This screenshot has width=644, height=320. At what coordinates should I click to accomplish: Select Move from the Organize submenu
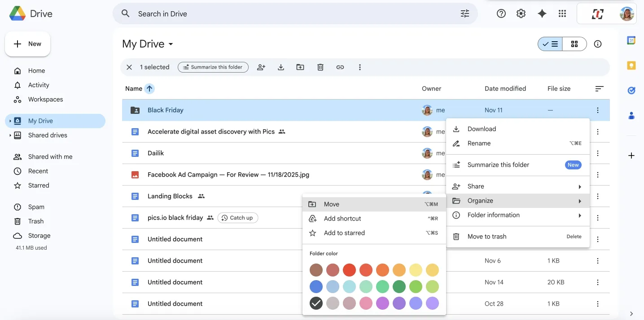pyautogui.click(x=332, y=204)
